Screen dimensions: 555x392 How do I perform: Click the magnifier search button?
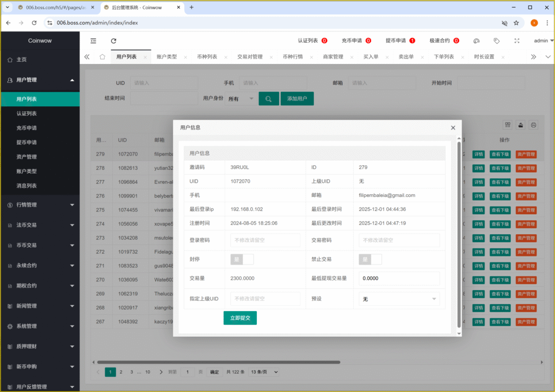[x=268, y=99]
